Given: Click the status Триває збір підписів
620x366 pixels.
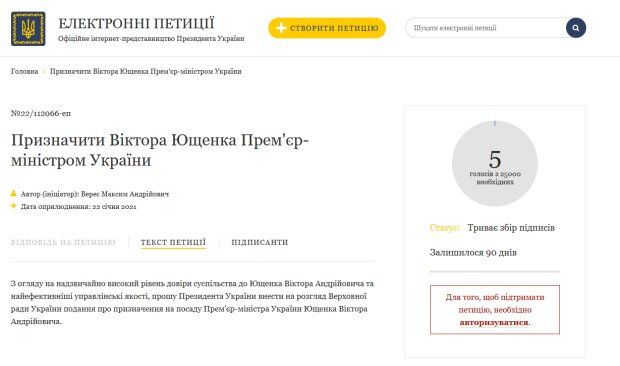Looking at the screenshot, I should (511, 228).
